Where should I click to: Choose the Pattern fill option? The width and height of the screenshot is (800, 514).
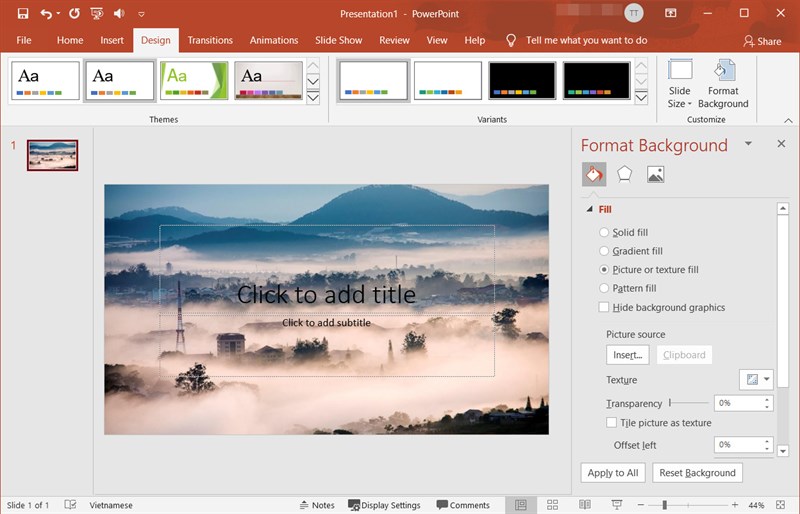[x=628, y=288]
